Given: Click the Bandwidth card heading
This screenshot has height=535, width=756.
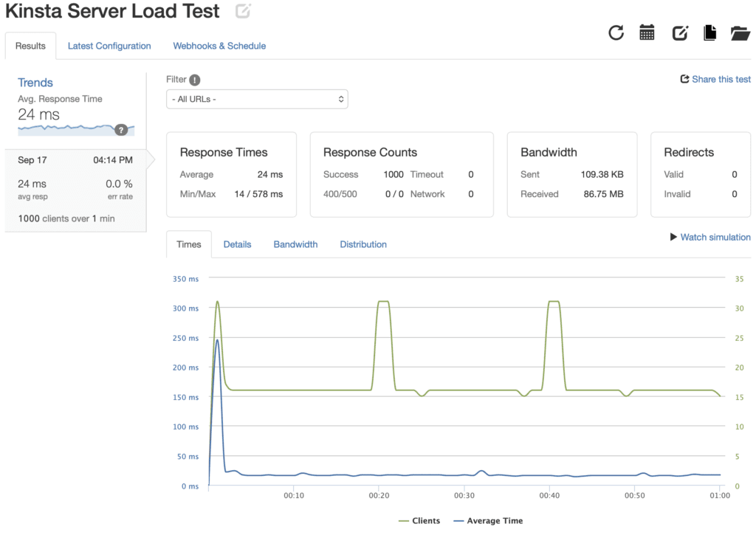Looking at the screenshot, I should pos(549,152).
